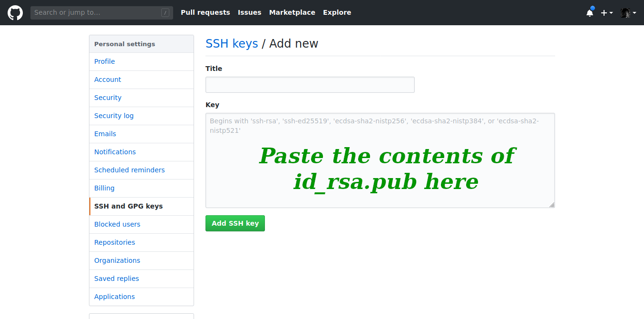Open Scheduled reminders settings
The height and width of the screenshot is (319, 644).
(x=129, y=170)
